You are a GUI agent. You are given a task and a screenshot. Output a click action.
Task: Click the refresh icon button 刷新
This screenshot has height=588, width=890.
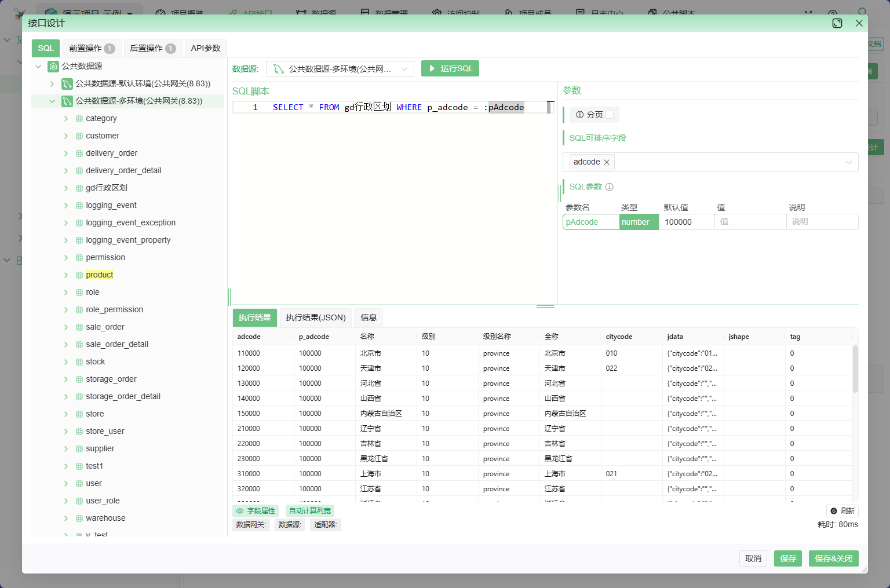coord(842,511)
